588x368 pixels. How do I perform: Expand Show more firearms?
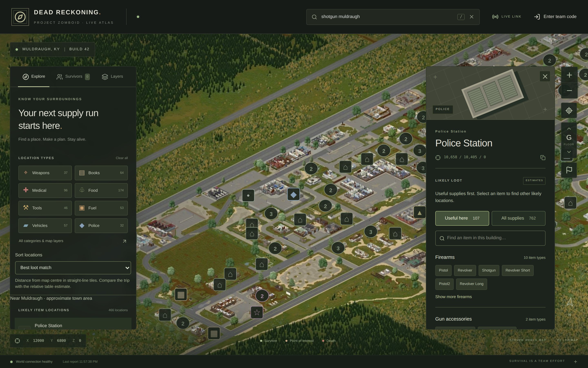pyautogui.click(x=453, y=297)
